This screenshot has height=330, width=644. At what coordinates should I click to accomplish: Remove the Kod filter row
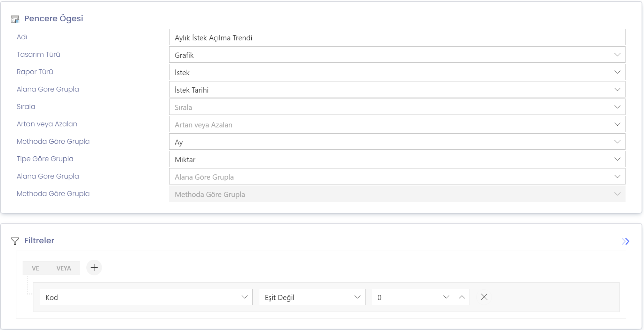[x=484, y=297]
